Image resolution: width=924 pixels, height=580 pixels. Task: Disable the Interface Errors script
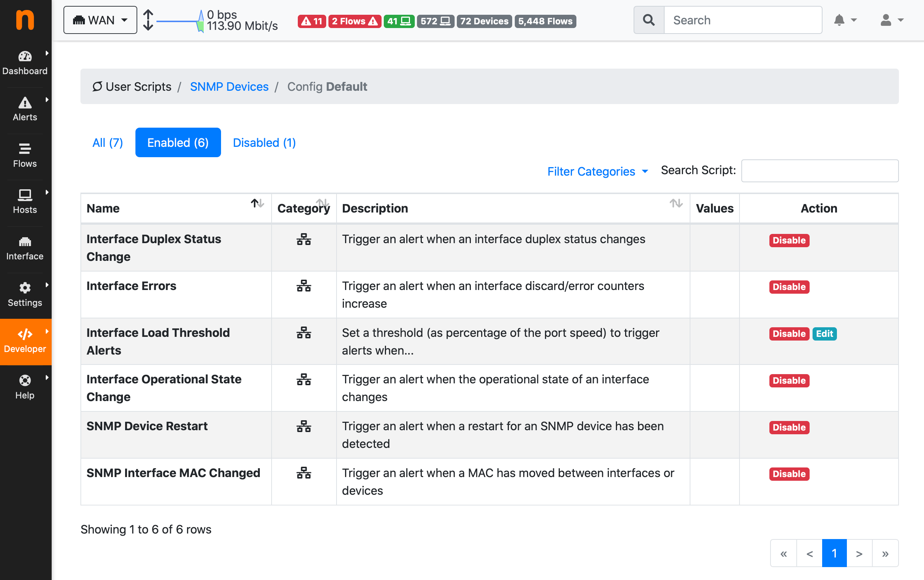pyautogui.click(x=789, y=287)
